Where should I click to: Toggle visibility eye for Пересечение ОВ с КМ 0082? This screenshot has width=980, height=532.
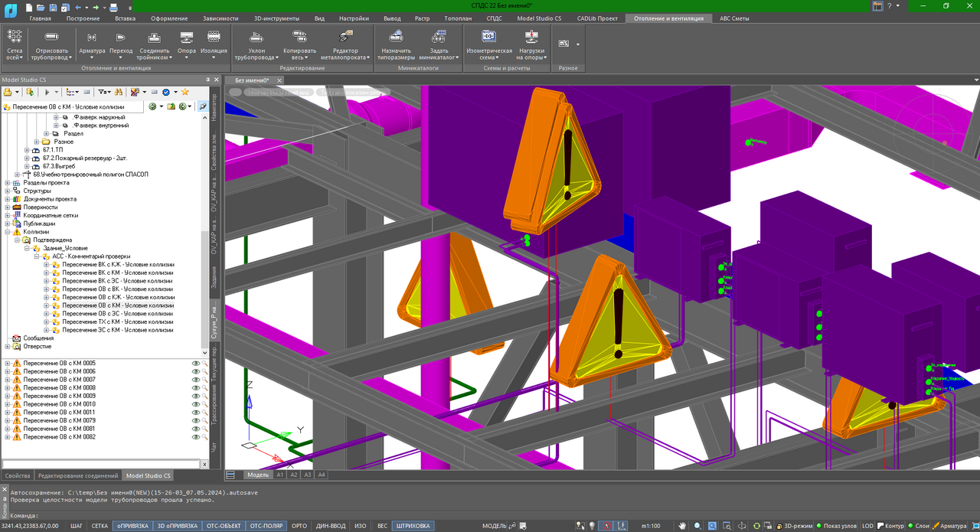(x=196, y=437)
